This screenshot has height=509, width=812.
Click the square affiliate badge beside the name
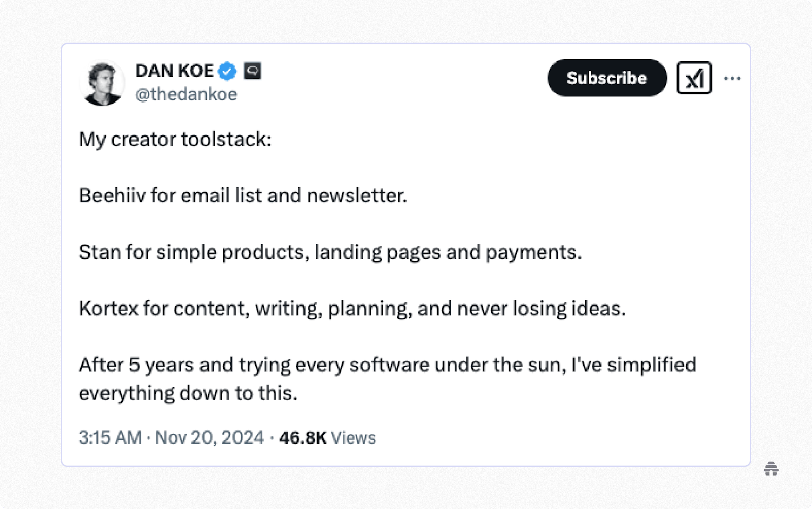coord(252,71)
